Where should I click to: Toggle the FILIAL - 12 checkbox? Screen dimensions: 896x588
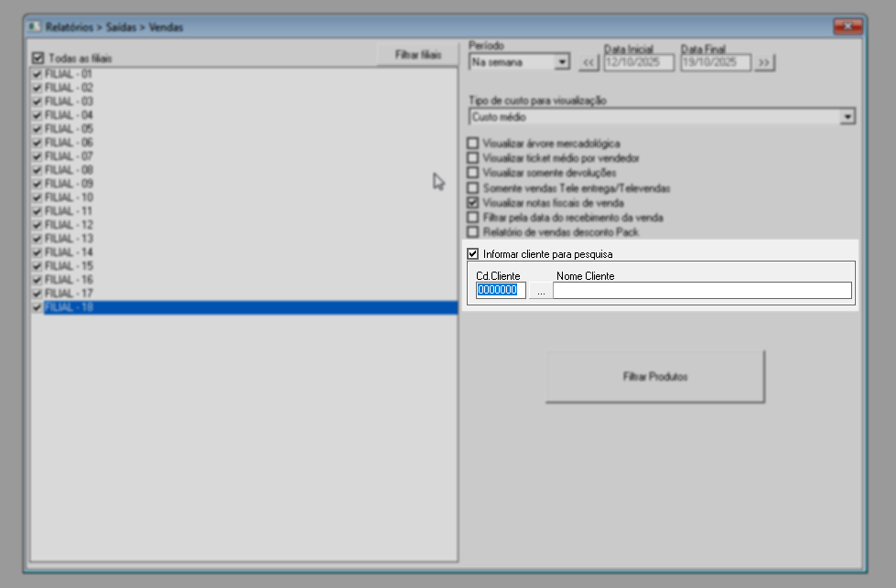pyautogui.click(x=38, y=225)
